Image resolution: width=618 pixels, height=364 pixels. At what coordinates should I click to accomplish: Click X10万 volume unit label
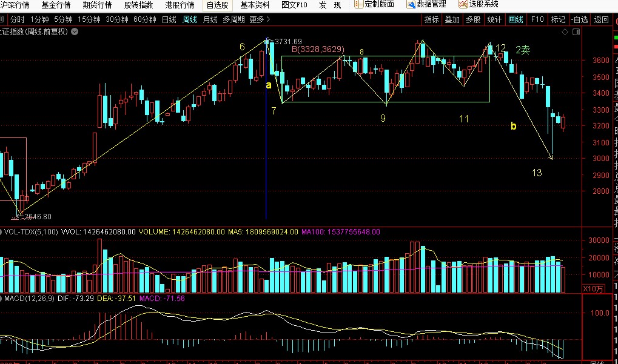[593, 290]
